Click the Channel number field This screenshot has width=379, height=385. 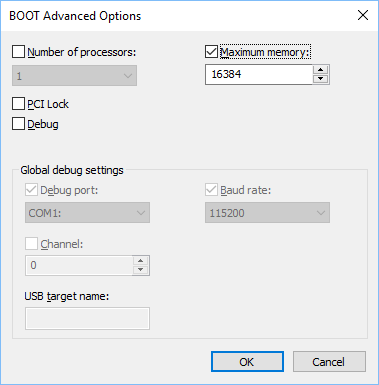(79, 265)
